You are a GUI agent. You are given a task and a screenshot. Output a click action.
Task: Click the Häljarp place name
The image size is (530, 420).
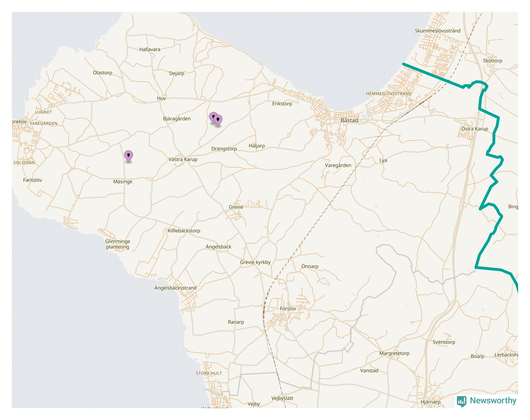click(x=257, y=146)
